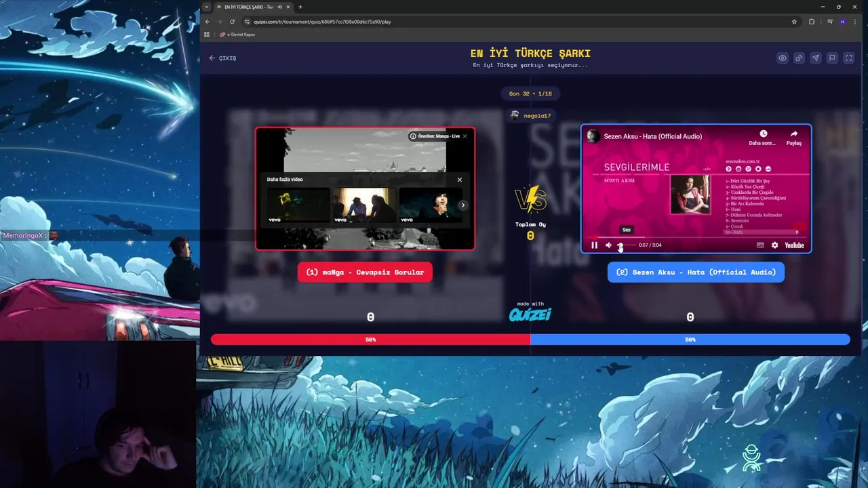Vote for (1) maNga - Cevapsız Sorular

365,272
